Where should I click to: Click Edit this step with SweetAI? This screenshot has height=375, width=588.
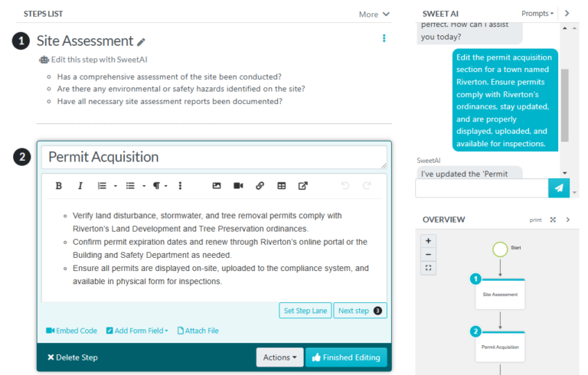click(93, 60)
